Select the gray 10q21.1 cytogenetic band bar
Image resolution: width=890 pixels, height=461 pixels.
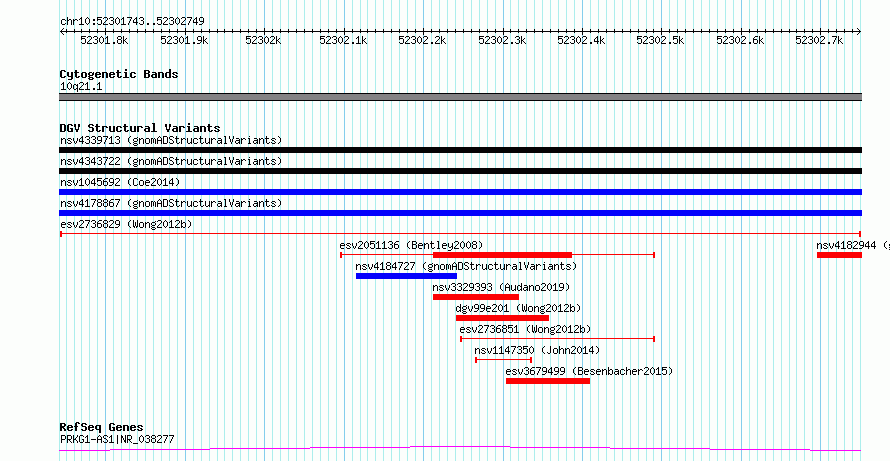(460, 97)
